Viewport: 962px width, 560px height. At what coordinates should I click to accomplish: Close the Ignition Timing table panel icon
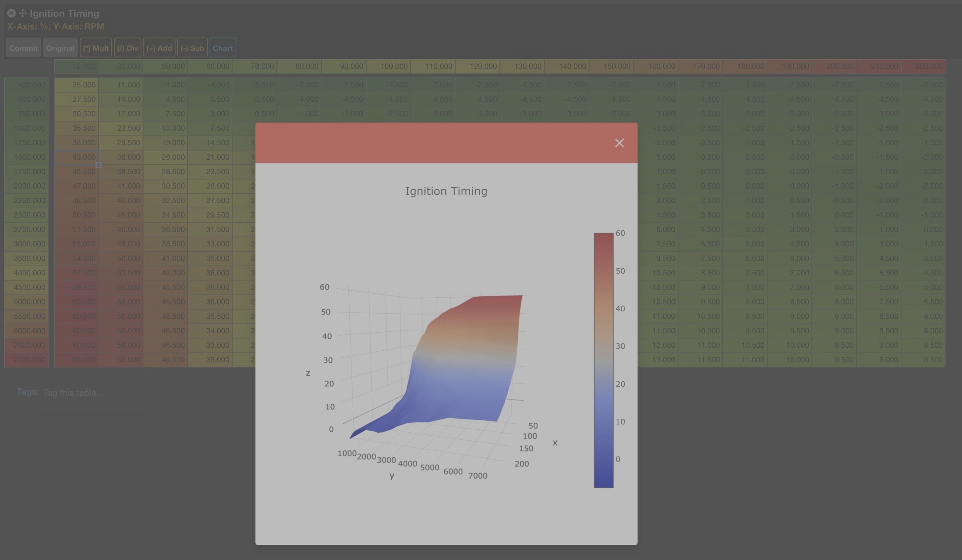(11, 13)
